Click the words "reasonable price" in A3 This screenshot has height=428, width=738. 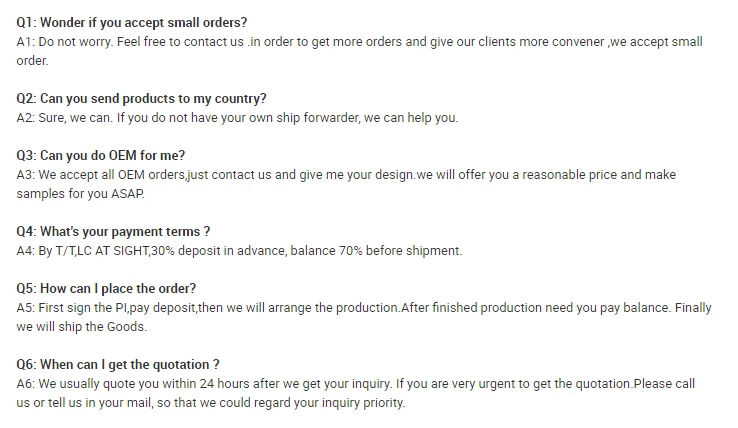(x=568, y=174)
